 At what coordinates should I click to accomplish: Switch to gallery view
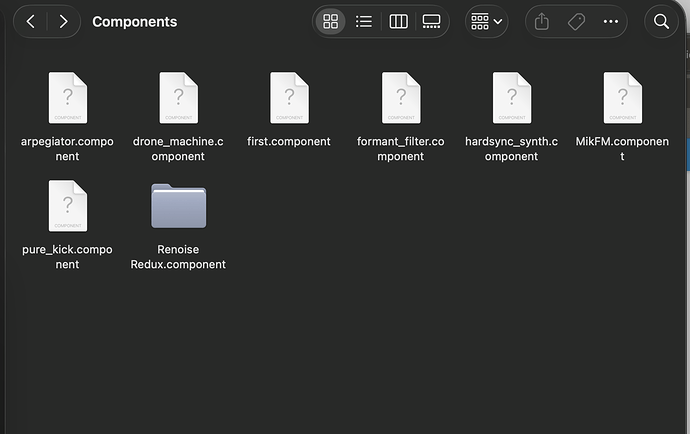431,21
